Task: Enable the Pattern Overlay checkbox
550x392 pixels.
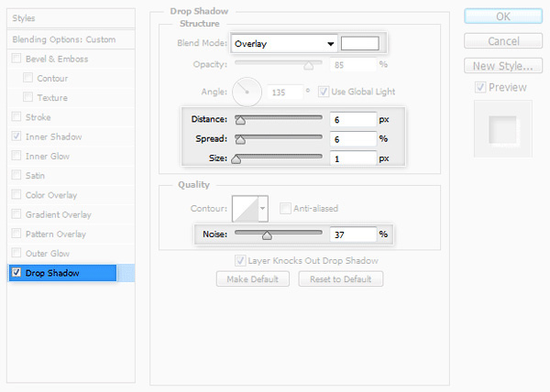Action: (x=16, y=234)
